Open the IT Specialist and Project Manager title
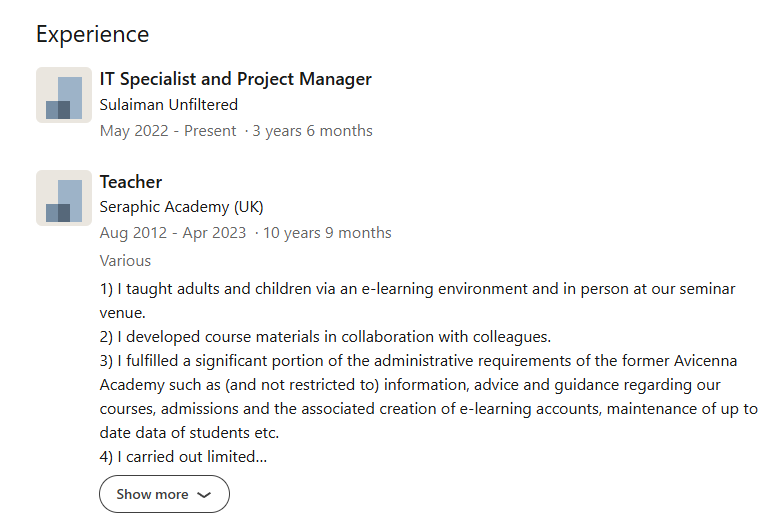Screen dimensions: 781x523 coord(235,79)
